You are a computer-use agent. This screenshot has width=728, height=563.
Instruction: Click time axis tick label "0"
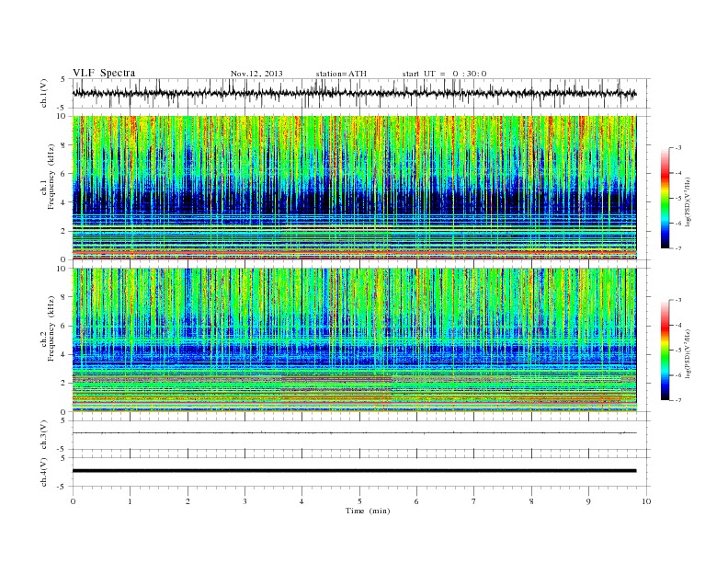[x=73, y=501]
